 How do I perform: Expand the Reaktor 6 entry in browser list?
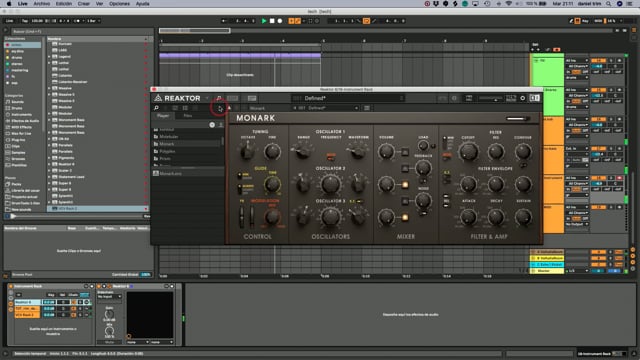[49, 164]
